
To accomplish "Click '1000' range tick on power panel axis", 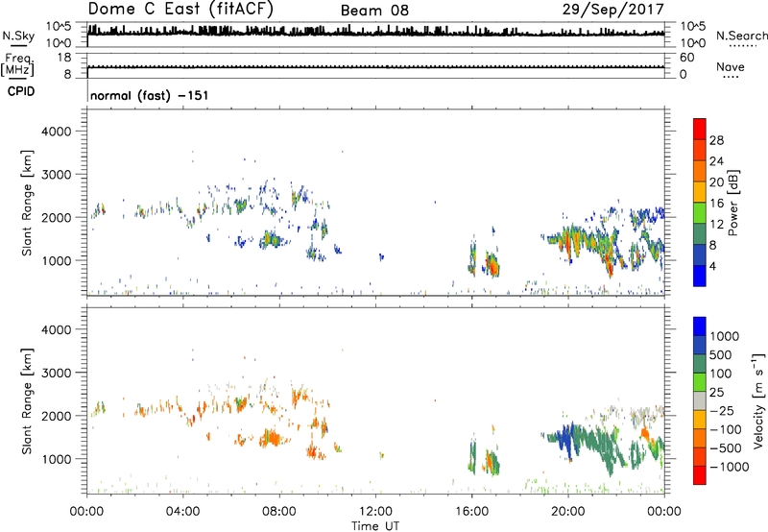I will [57, 260].
